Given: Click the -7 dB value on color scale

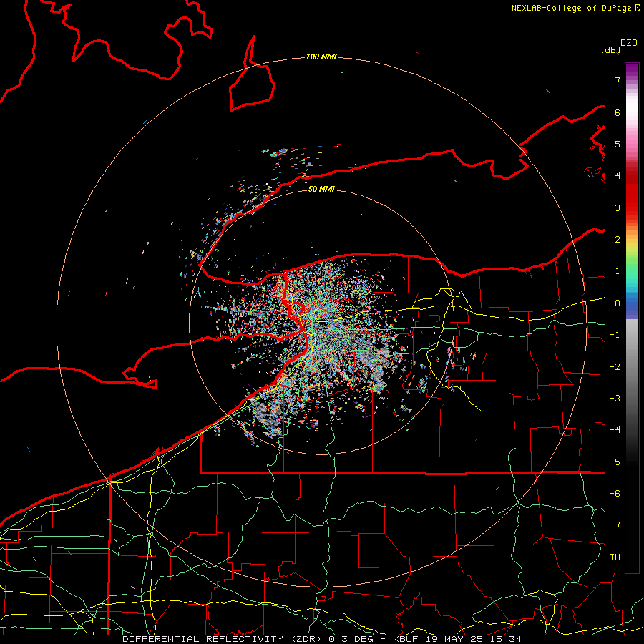Looking at the screenshot, I should [615, 525].
